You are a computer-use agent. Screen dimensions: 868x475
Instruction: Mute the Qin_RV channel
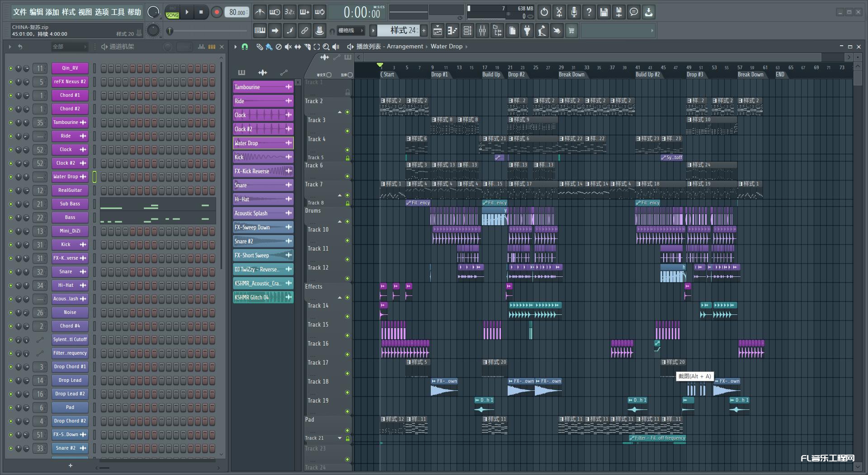11,68
